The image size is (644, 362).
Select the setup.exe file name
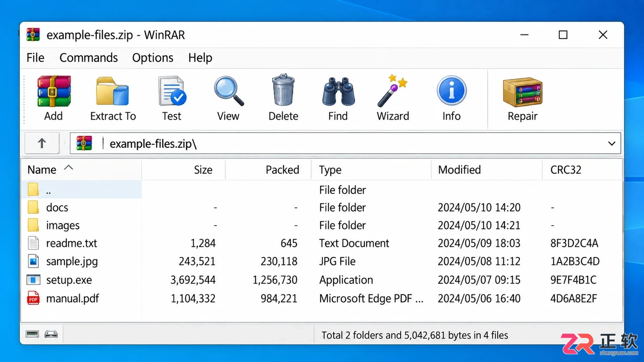tap(69, 280)
